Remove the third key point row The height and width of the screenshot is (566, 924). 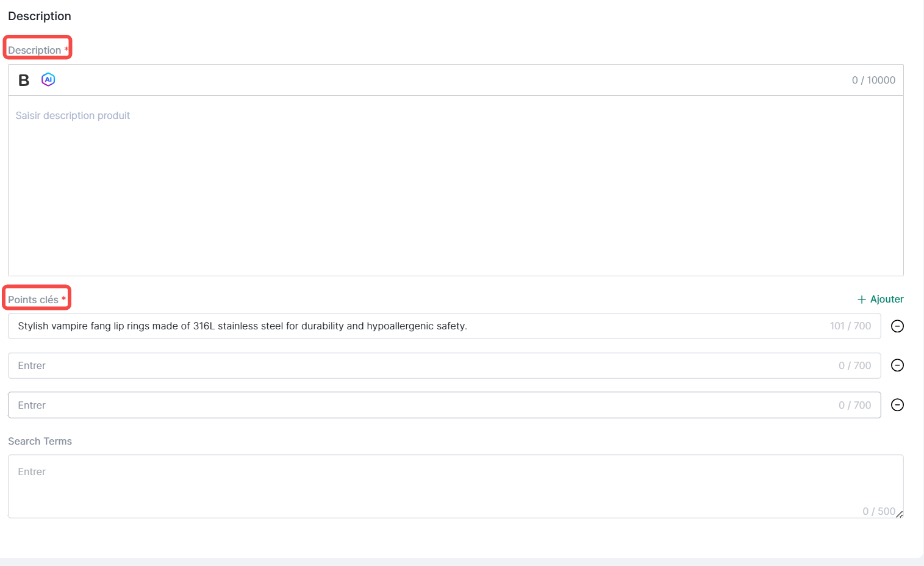click(x=897, y=405)
